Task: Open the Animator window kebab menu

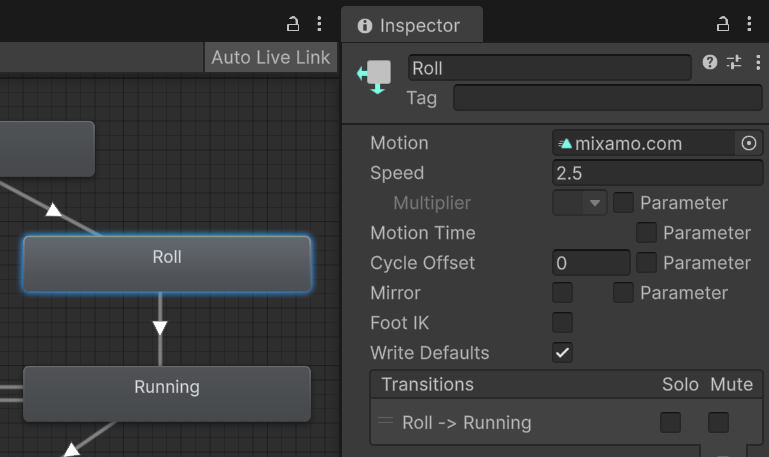Action: coord(319,24)
